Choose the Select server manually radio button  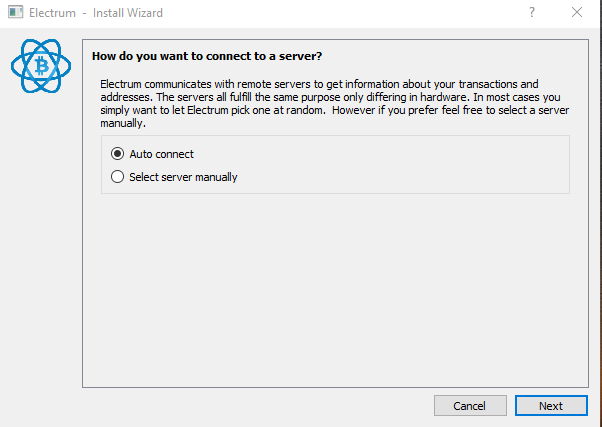(x=117, y=177)
